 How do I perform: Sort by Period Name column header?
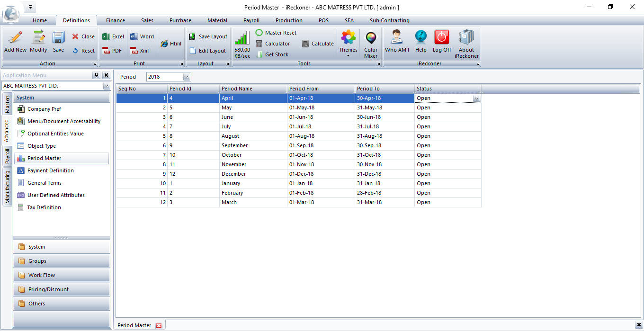[253, 89]
